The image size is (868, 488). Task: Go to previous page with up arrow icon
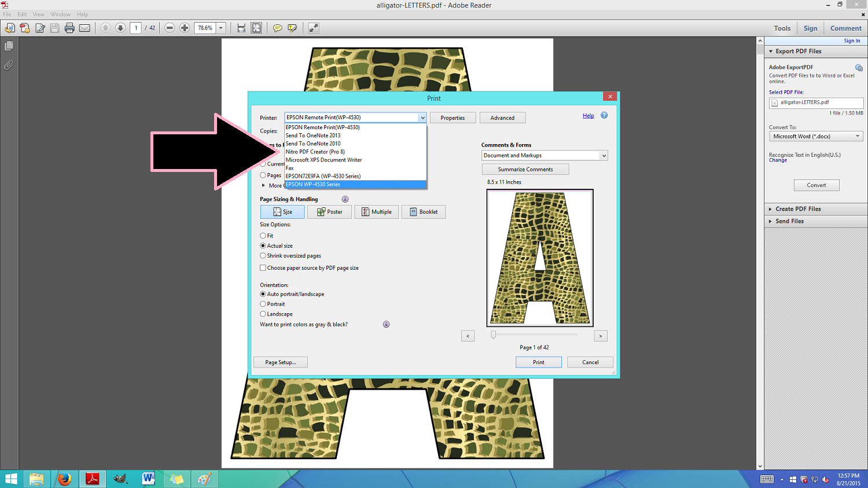tap(105, 28)
